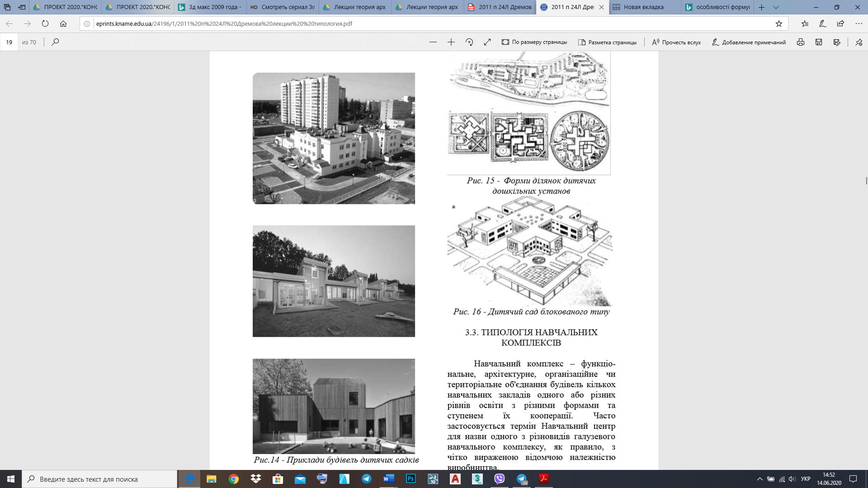The height and width of the screenshot is (488, 868).
Task: Open the web notes pen tool
Action: 823,23
